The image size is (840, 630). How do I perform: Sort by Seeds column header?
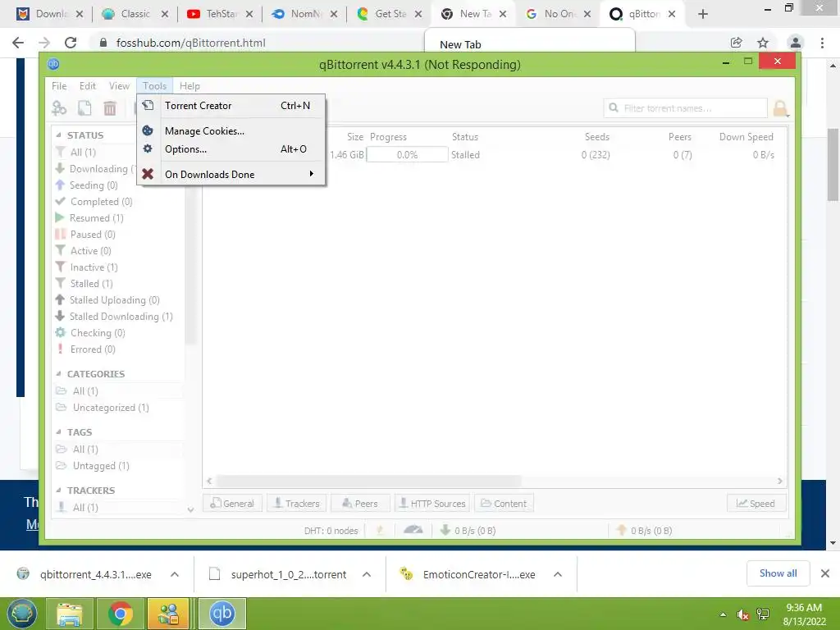tap(597, 137)
